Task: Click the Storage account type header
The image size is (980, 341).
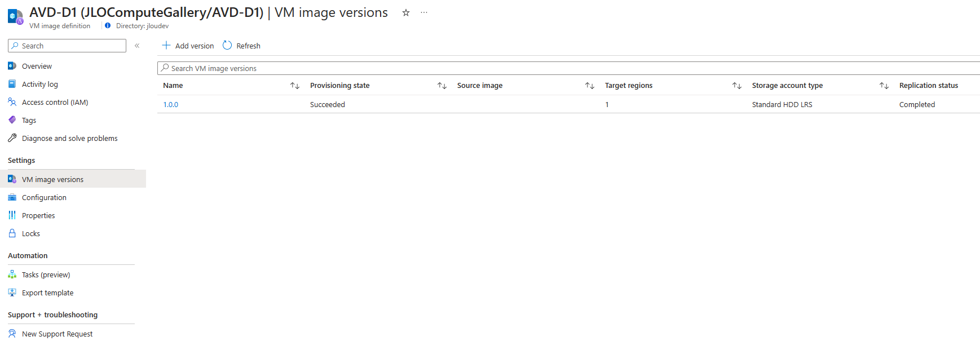Action: coord(787,85)
